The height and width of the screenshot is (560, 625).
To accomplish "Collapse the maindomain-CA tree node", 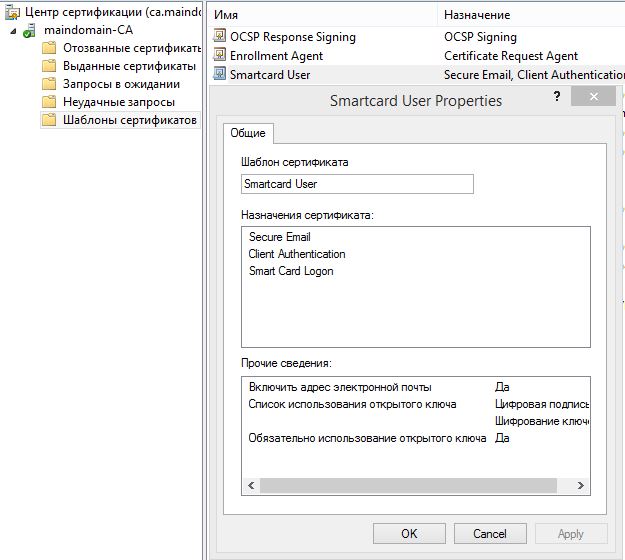I will [13, 31].
